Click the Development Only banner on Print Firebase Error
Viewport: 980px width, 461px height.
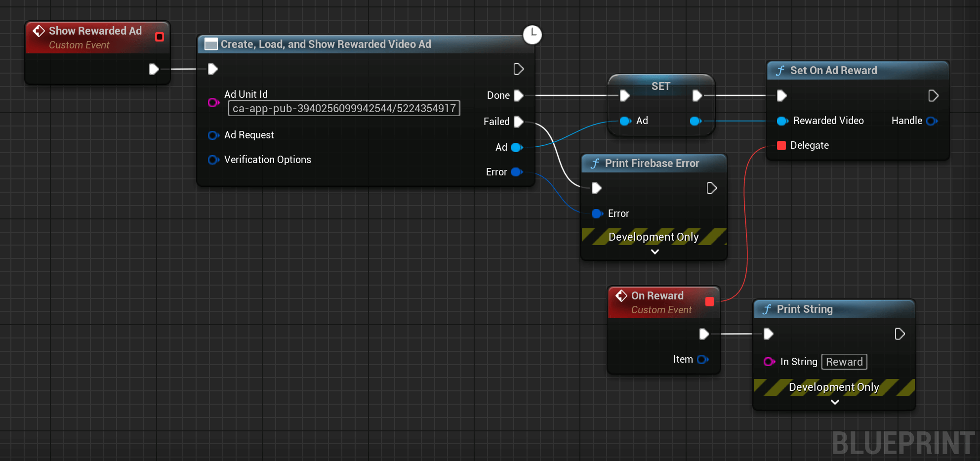tap(654, 237)
